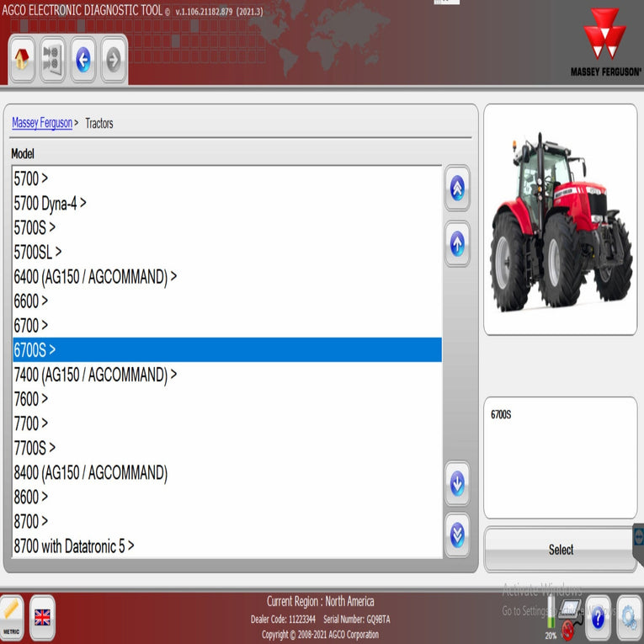Screen dimensions: 644x644
Task: Open the settings gear icon
Action: [x=627, y=618]
